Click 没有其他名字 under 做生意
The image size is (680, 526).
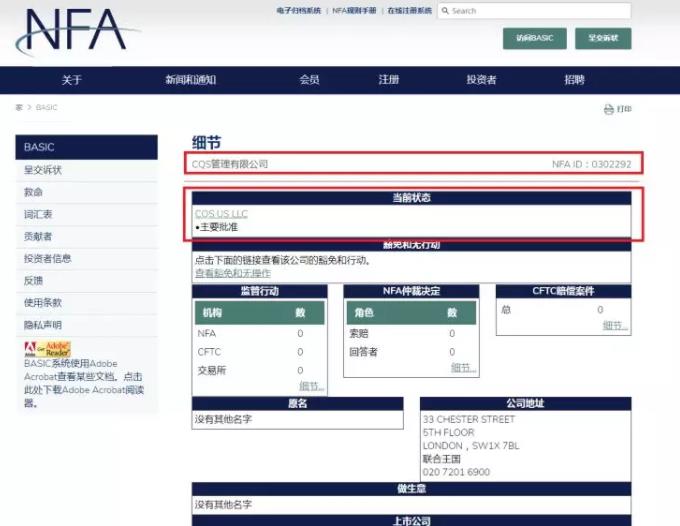click(x=223, y=504)
